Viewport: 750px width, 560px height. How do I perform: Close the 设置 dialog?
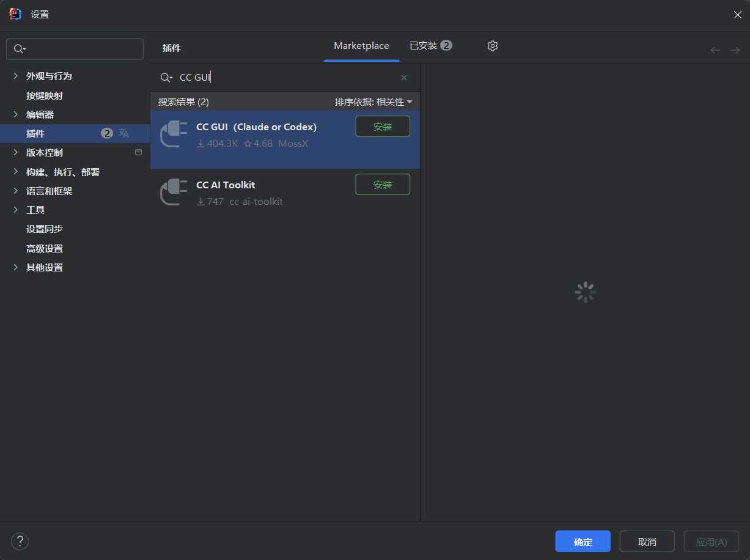(738, 15)
